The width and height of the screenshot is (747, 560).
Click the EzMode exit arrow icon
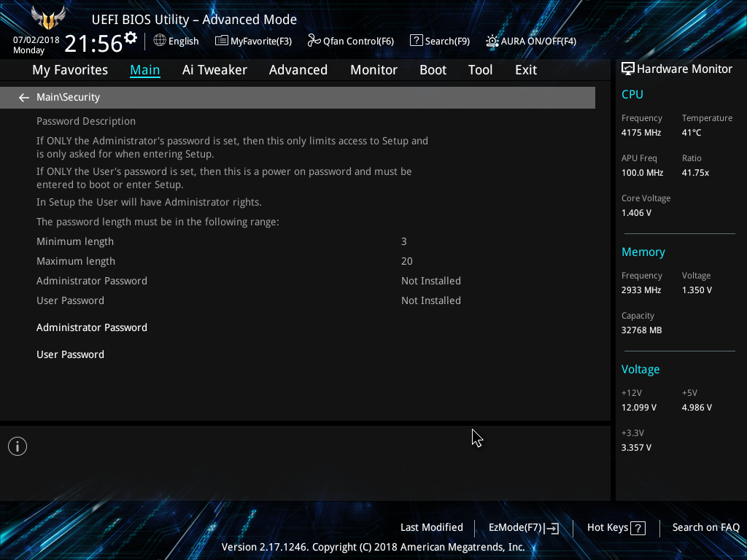coord(551,528)
